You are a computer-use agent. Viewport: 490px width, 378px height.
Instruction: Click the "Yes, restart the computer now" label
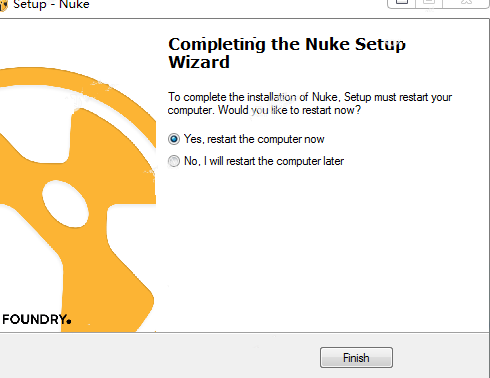pyautogui.click(x=254, y=139)
